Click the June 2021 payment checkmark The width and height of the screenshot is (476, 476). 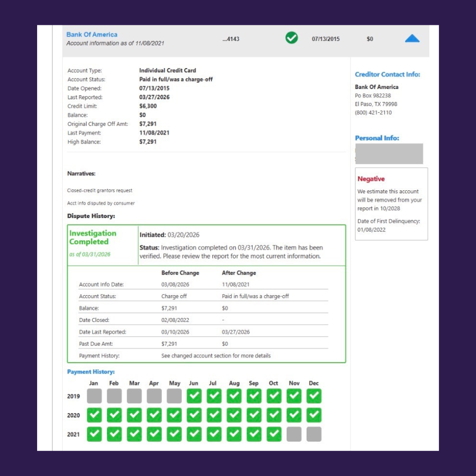(194, 434)
